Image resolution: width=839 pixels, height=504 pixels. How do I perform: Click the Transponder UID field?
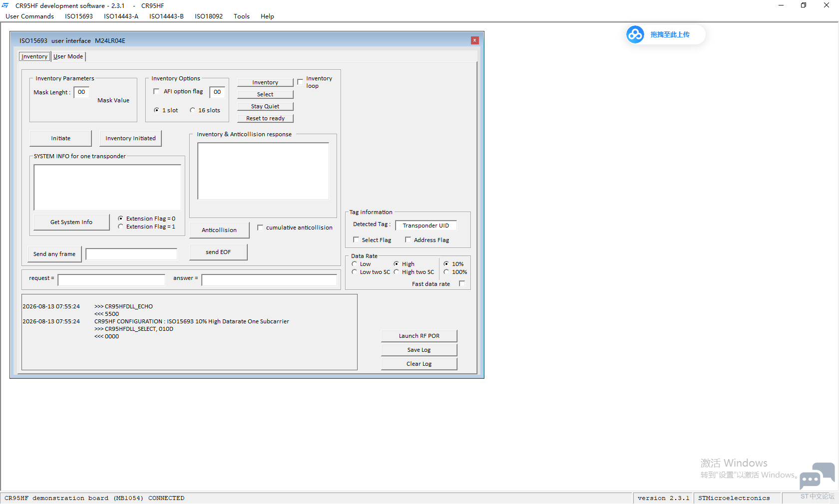[426, 226]
